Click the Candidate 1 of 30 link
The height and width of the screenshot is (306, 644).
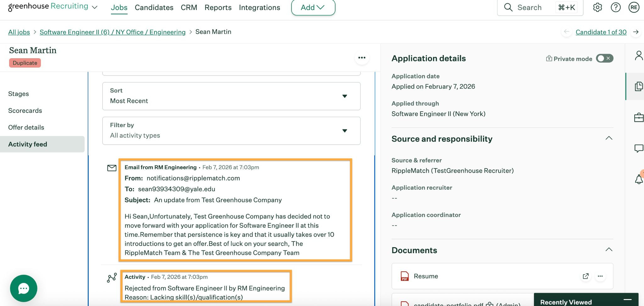(601, 32)
